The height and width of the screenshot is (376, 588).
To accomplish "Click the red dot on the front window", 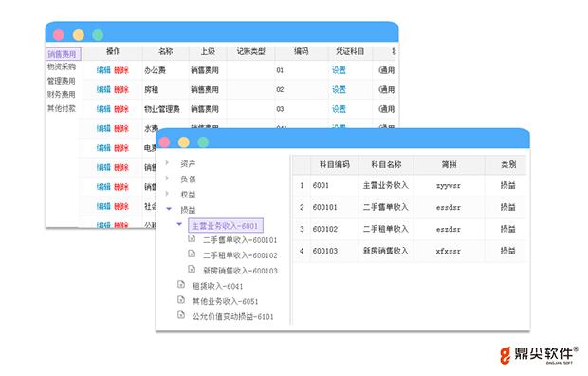I will pos(164,142).
